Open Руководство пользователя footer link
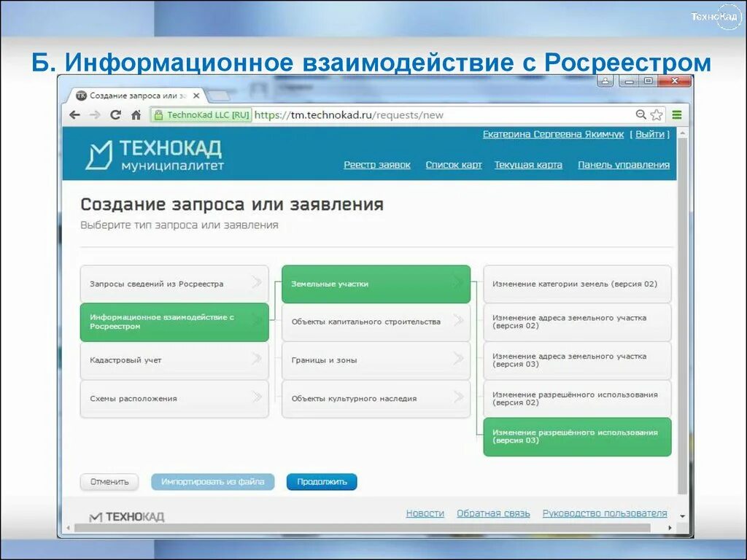 tap(605, 513)
